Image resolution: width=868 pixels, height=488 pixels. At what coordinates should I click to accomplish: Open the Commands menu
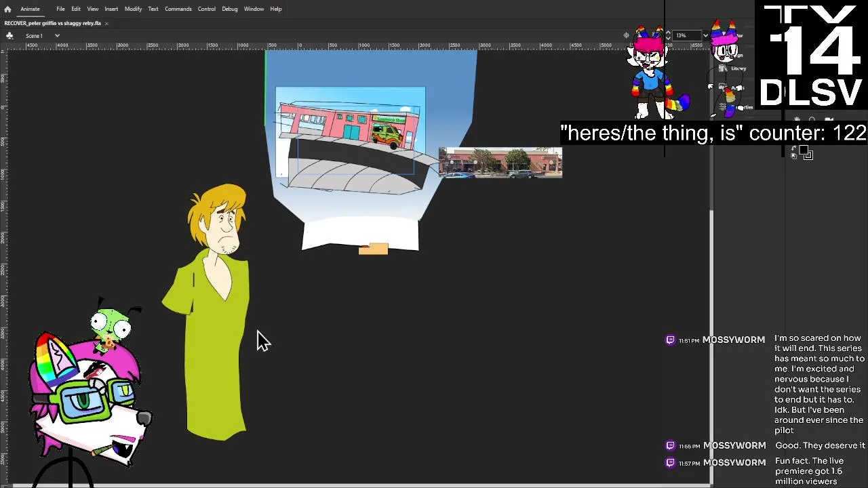pyautogui.click(x=178, y=9)
